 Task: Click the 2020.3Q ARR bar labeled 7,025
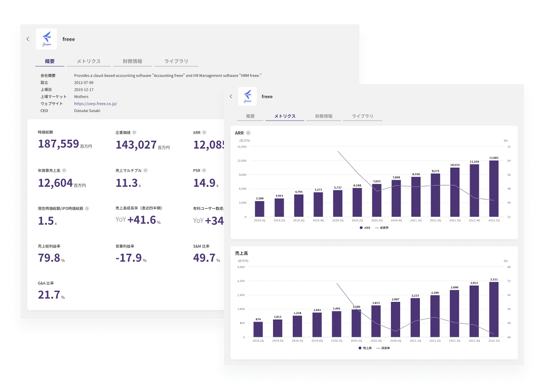click(377, 201)
